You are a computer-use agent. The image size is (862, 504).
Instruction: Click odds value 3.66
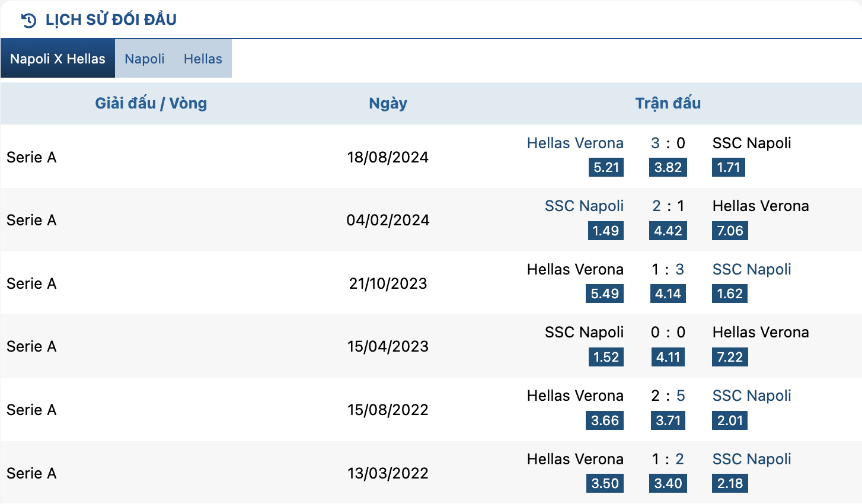(605, 420)
